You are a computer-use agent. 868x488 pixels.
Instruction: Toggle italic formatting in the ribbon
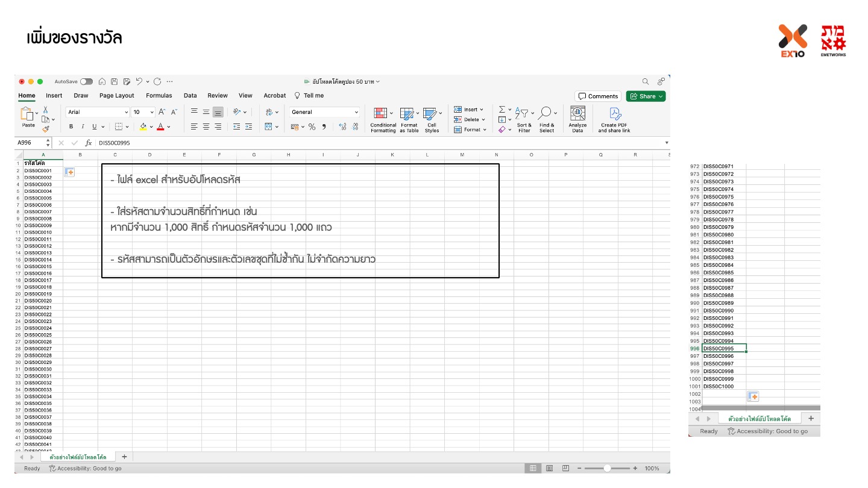click(83, 127)
